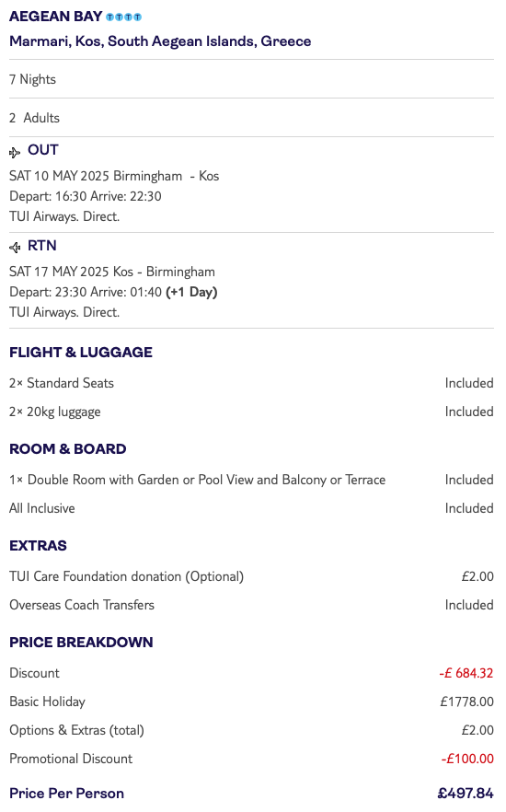Click the FLIGHT & LUGGAGE section heading

81,352
